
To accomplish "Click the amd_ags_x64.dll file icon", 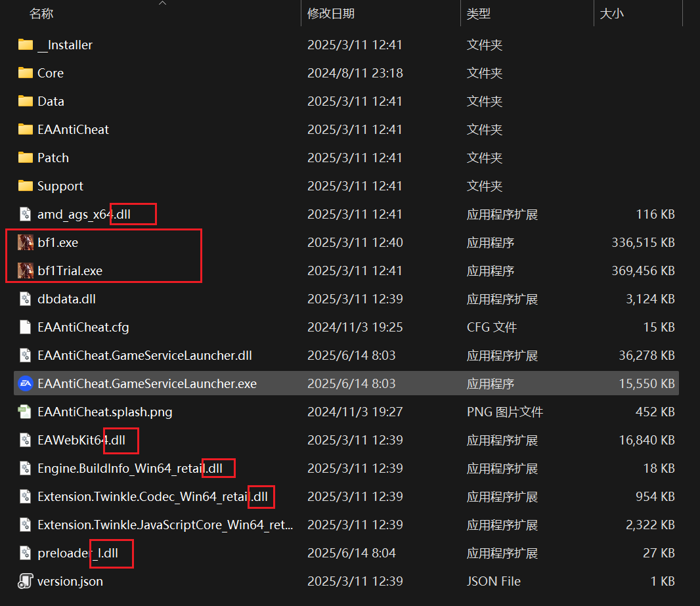I will (26, 214).
